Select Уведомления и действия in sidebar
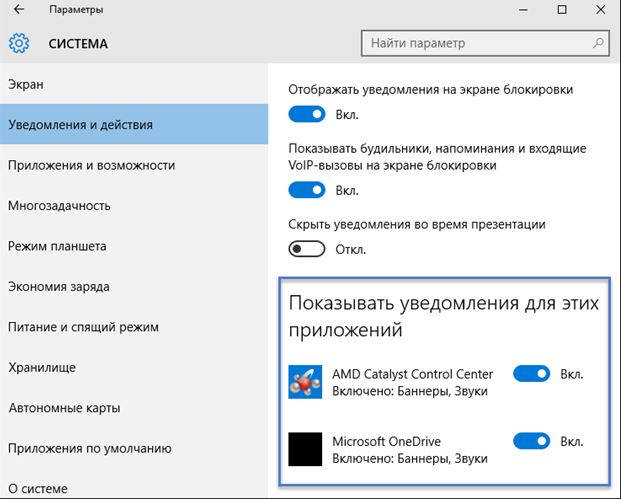The height and width of the screenshot is (502, 621). pyautogui.click(x=134, y=124)
